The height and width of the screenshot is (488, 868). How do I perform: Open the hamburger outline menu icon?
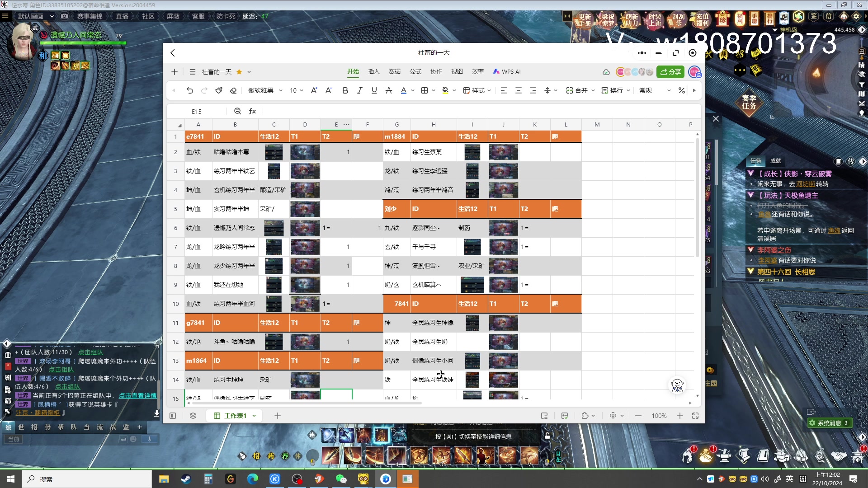click(x=193, y=72)
